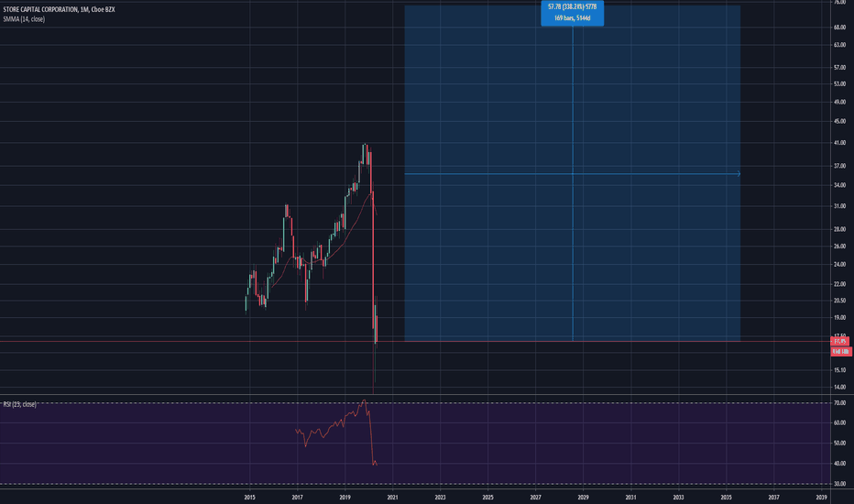Viewport: 854px width, 504px height.
Task: Click the 24.00 price axis label
Action: click(x=839, y=264)
